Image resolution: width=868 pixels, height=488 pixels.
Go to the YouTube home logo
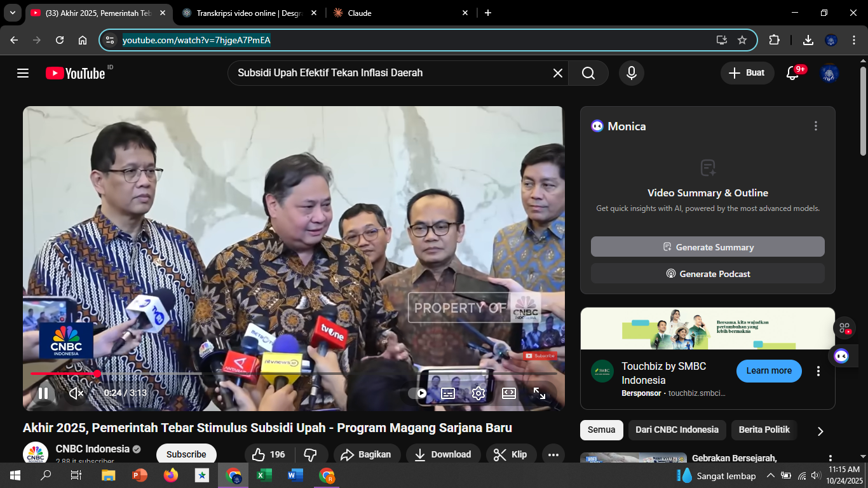click(x=75, y=73)
